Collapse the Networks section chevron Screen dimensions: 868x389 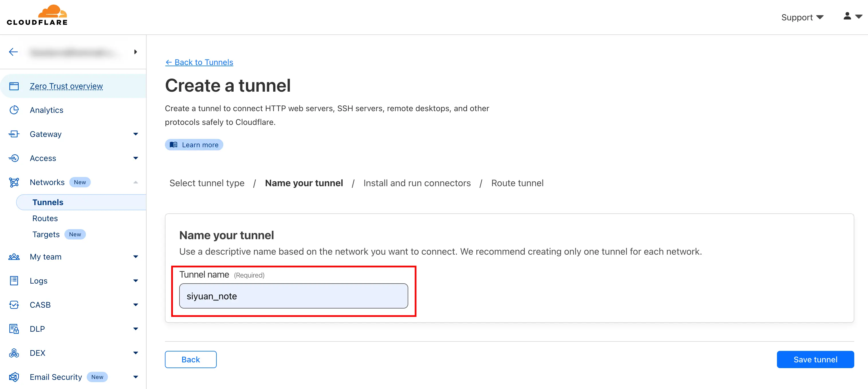[135, 182]
